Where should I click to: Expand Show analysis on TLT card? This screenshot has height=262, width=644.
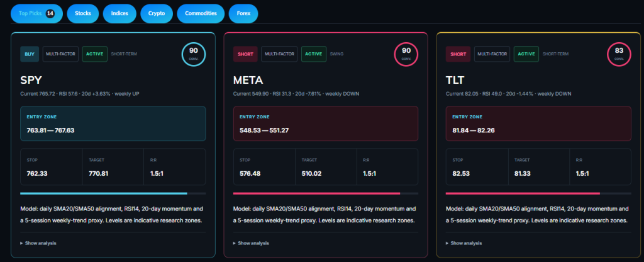point(464,243)
